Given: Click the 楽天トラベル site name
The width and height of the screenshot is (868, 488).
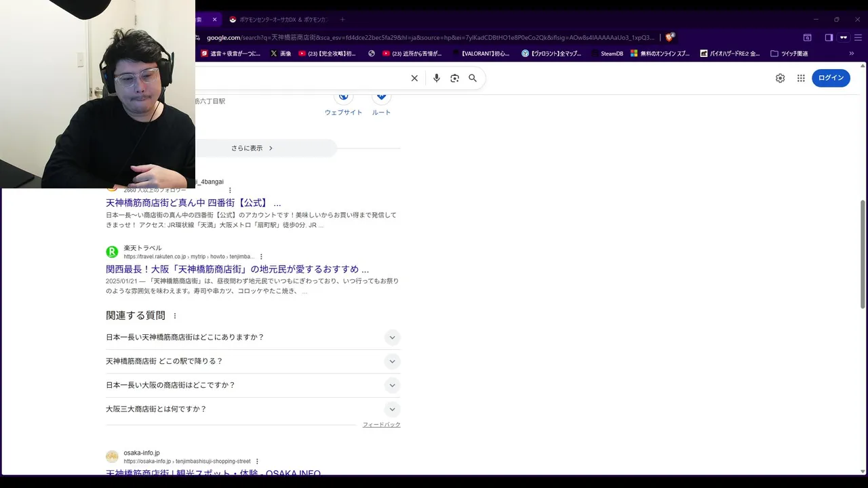Looking at the screenshot, I should (142, 248).
